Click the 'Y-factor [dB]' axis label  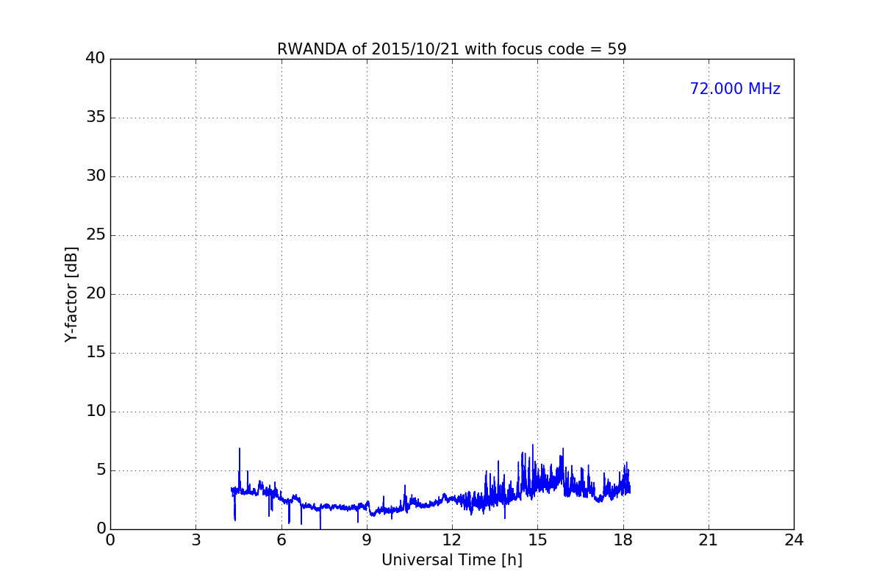[71, 294]
